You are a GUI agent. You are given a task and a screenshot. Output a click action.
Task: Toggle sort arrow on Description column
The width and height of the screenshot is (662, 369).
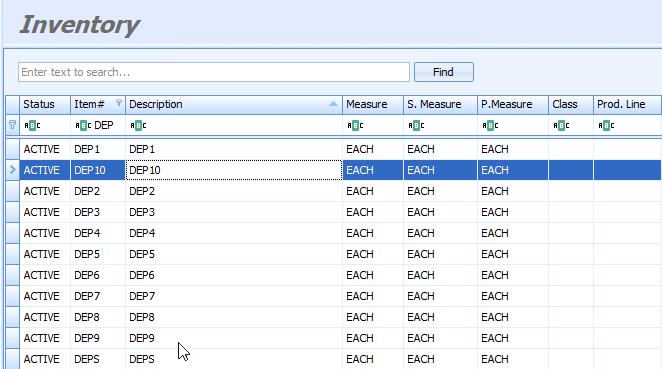coord(333,104)
